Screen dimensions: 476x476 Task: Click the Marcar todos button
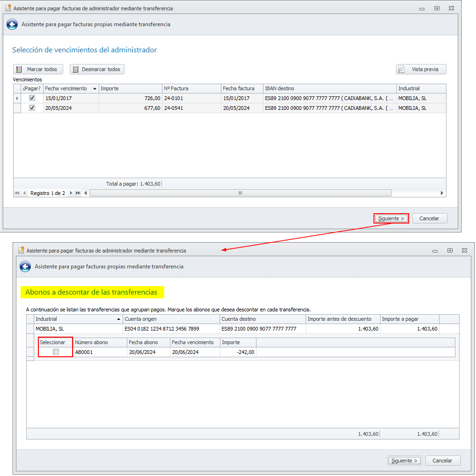[38, 69]
